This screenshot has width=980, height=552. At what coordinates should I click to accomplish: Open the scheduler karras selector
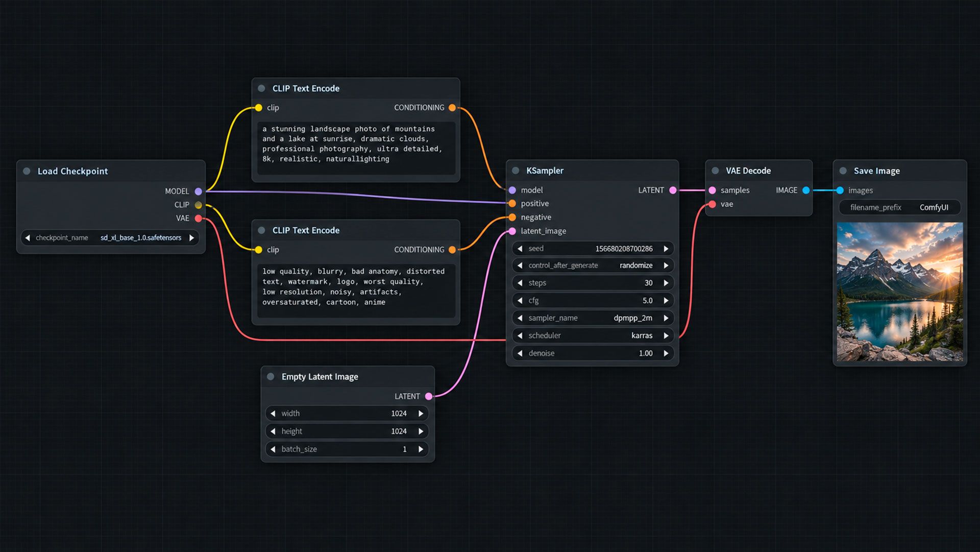coord(593,335)
